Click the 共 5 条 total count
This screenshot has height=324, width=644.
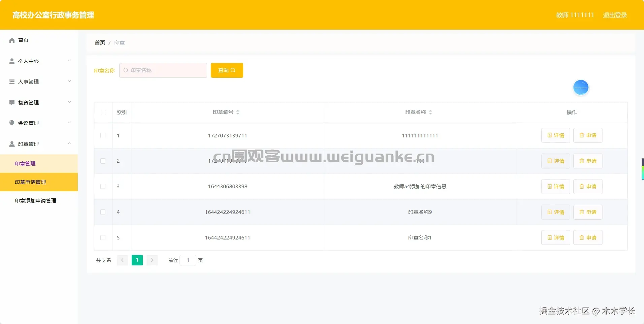tap(103, 260)
